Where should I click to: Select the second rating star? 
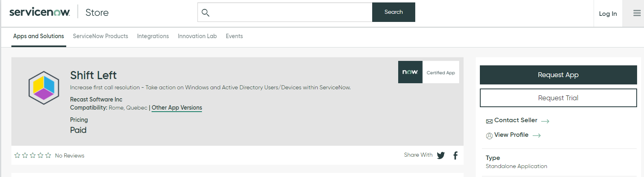[x=25, y=155]
